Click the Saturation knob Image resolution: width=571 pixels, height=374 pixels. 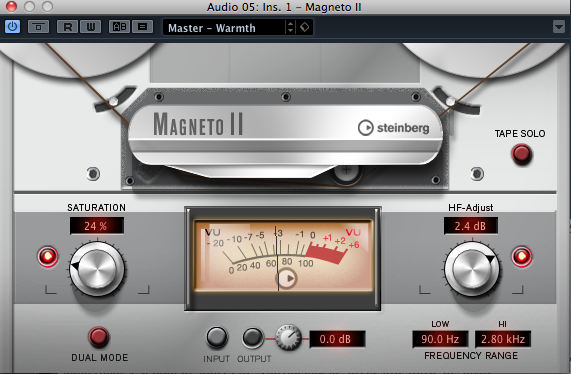click(97, 269)
